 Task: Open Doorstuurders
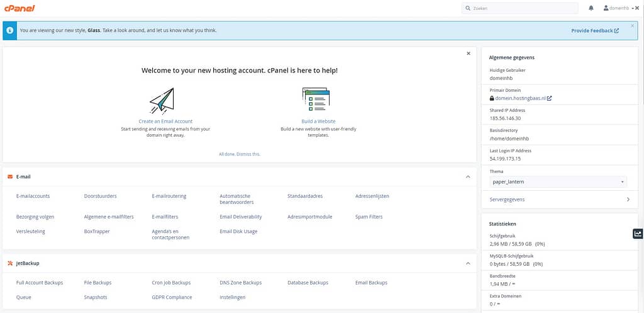coord(100,196)
